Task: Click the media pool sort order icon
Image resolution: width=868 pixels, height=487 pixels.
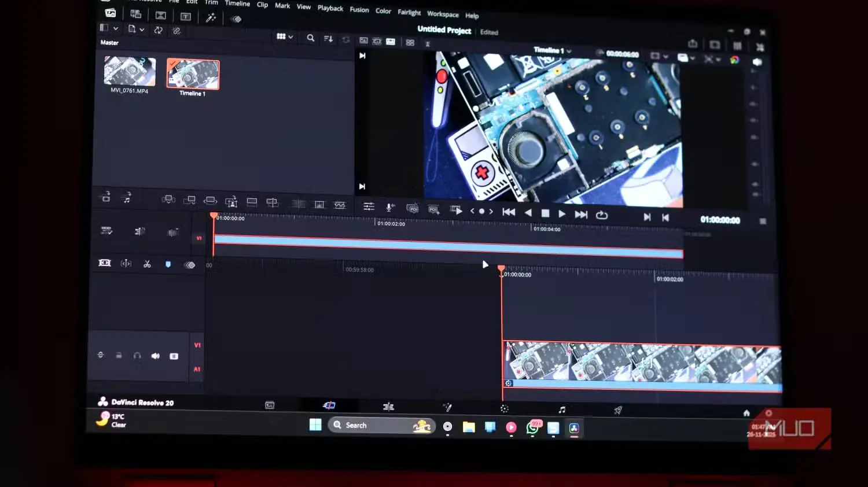Action: click(x=328, y=39)
